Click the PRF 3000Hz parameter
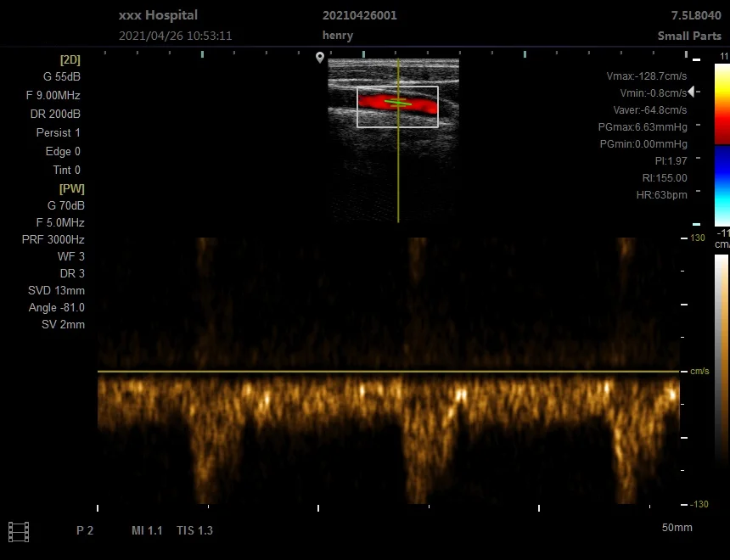This screenshot has width=730, height=560. point(53,239)
